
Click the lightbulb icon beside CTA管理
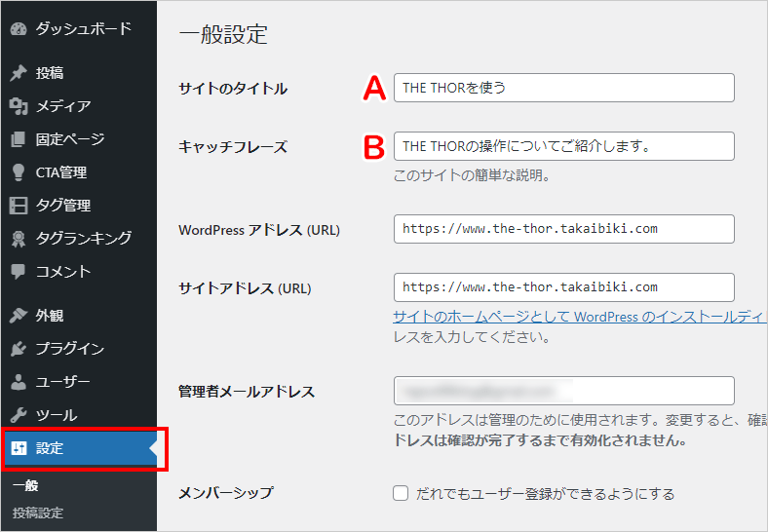point(19,172)
